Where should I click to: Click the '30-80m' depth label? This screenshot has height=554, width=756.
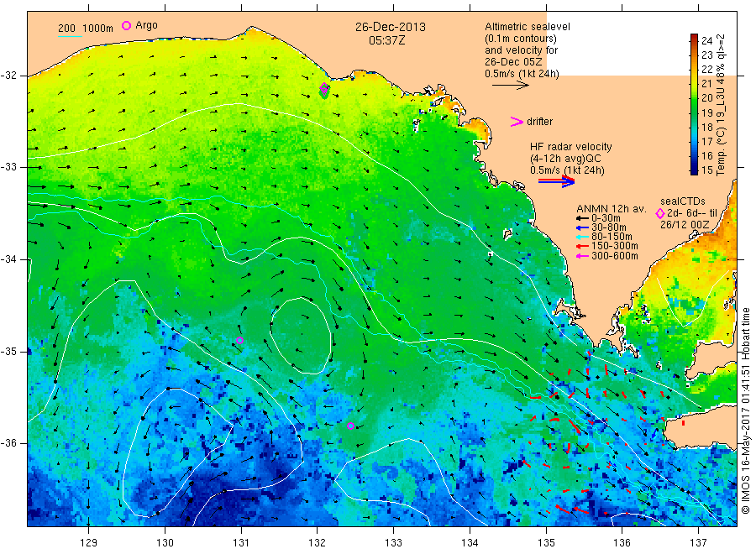(x=609, y=227)
